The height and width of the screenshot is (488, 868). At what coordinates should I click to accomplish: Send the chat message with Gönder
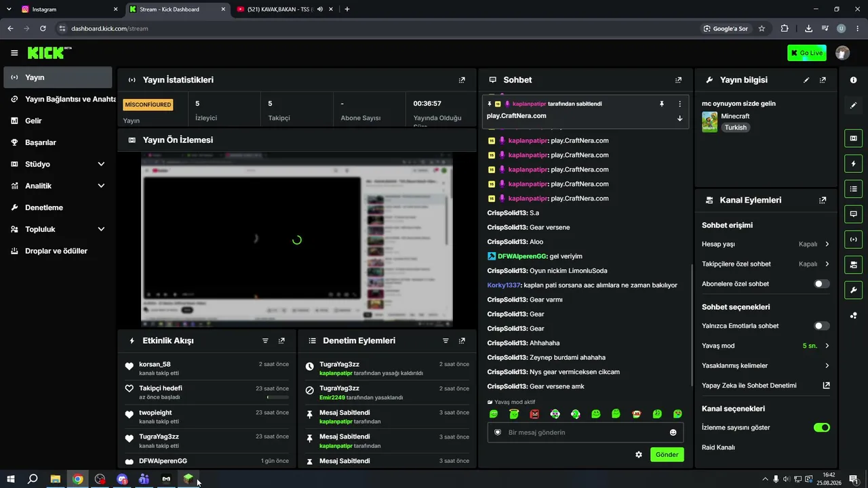point(667,455)
